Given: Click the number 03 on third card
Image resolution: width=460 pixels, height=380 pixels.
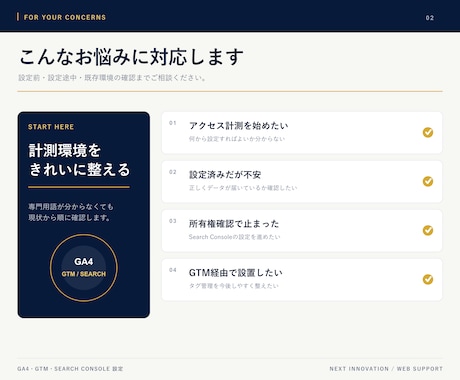Looking at the screenshot, I should click(x=173, y=221).
